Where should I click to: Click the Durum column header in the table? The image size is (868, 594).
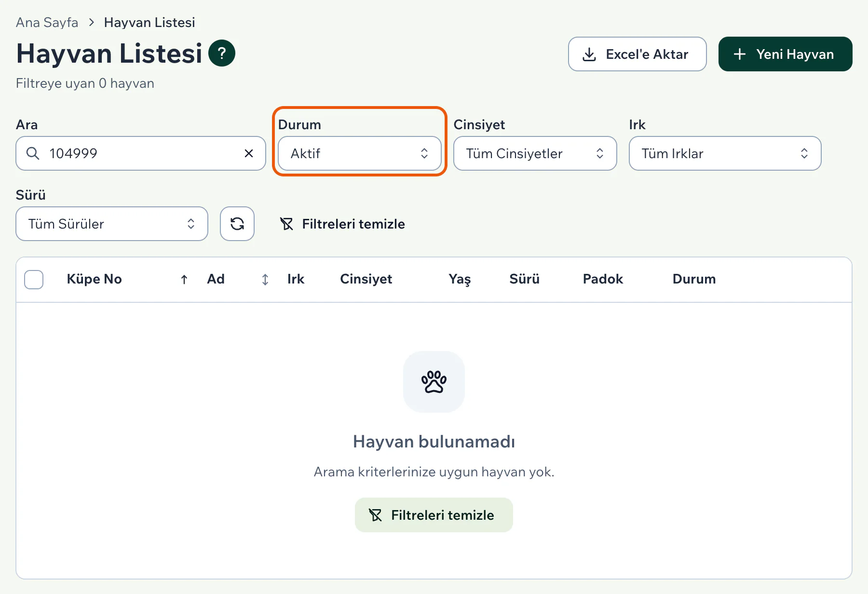coord(694,279)
